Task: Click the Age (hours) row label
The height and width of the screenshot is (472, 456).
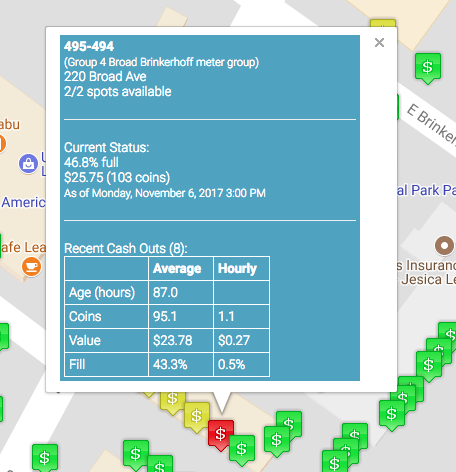Action: [106, 293]
